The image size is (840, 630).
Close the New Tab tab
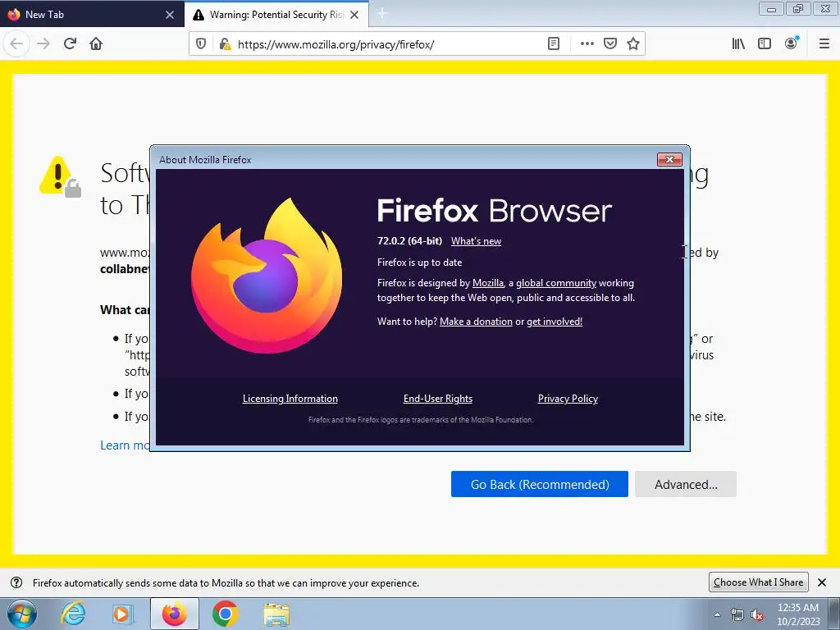pyautogui.click(x=170, y=15)
